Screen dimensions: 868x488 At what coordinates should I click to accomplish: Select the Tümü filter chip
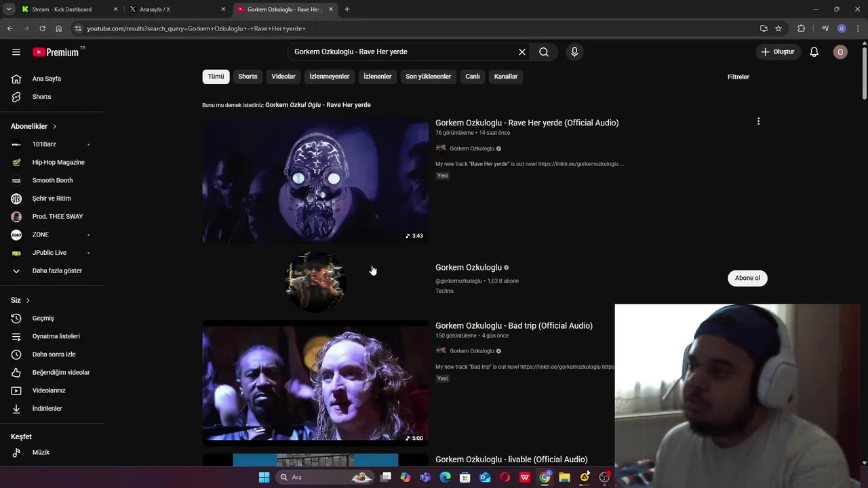(x=216, y=77)
